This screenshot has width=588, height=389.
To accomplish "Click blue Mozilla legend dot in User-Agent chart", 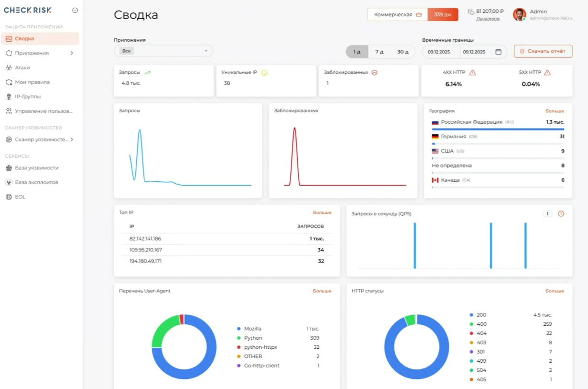I will click(x=239, y=329).
